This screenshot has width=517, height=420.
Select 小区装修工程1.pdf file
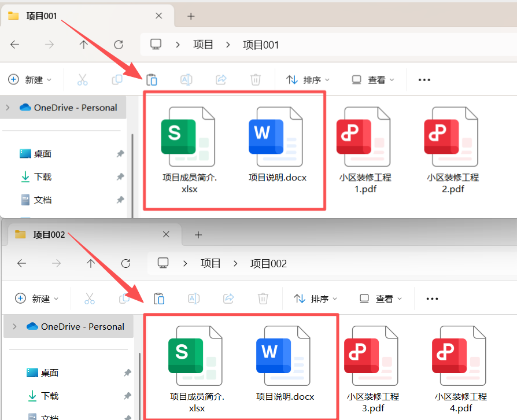pos(365,150)
